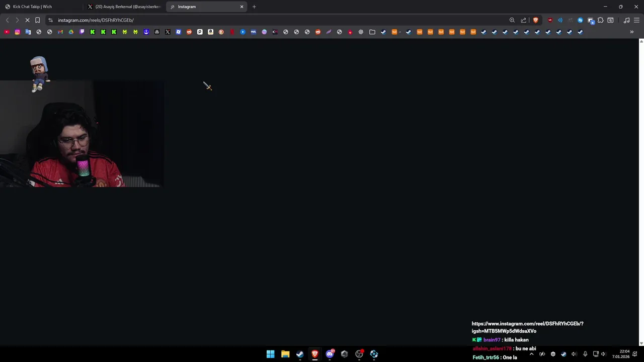Click the microphone tray icon
The image size is (644, 362).
point(585,354)
